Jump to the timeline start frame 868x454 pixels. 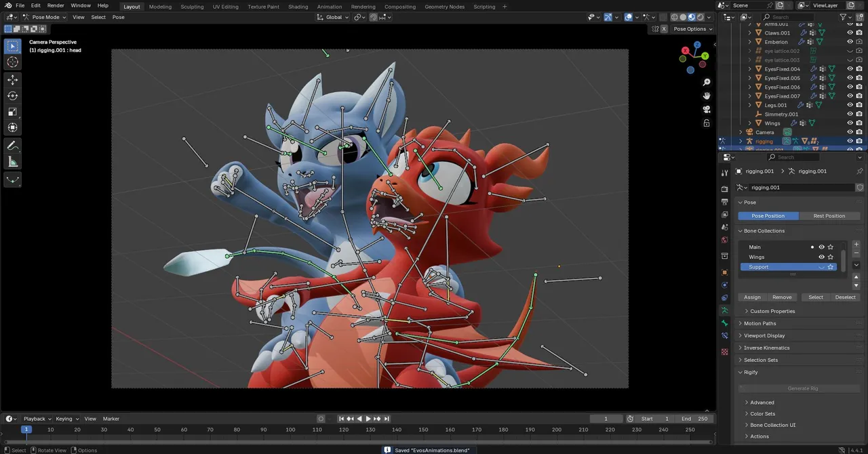341,419
